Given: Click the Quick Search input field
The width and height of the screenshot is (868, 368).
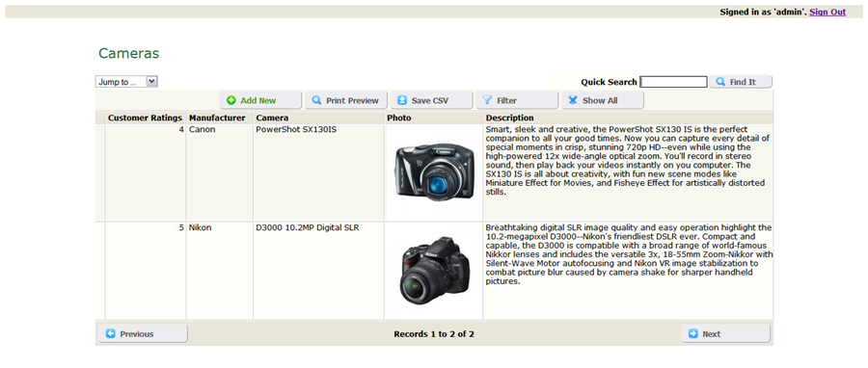Looking at the screenshot, I should (674, 82).
